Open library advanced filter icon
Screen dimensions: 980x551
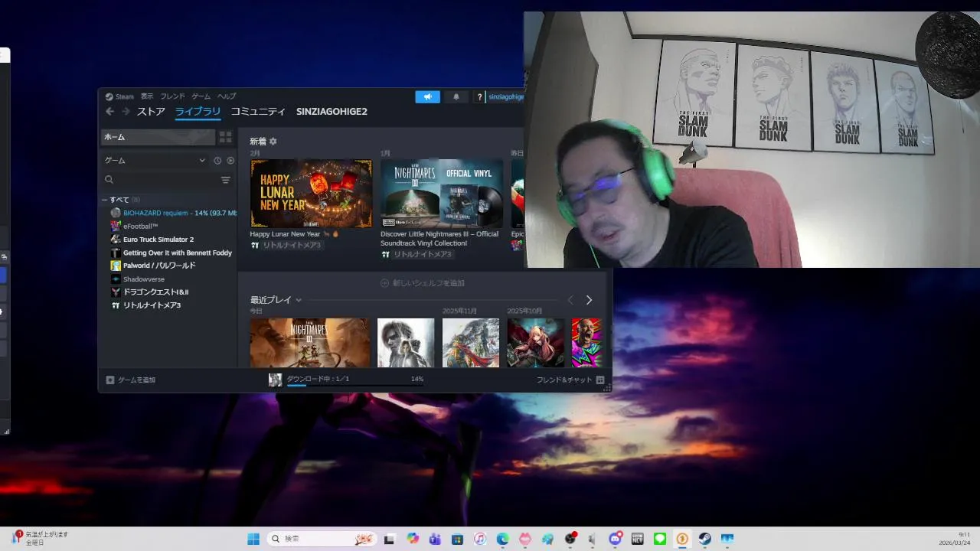click(225, 180)
